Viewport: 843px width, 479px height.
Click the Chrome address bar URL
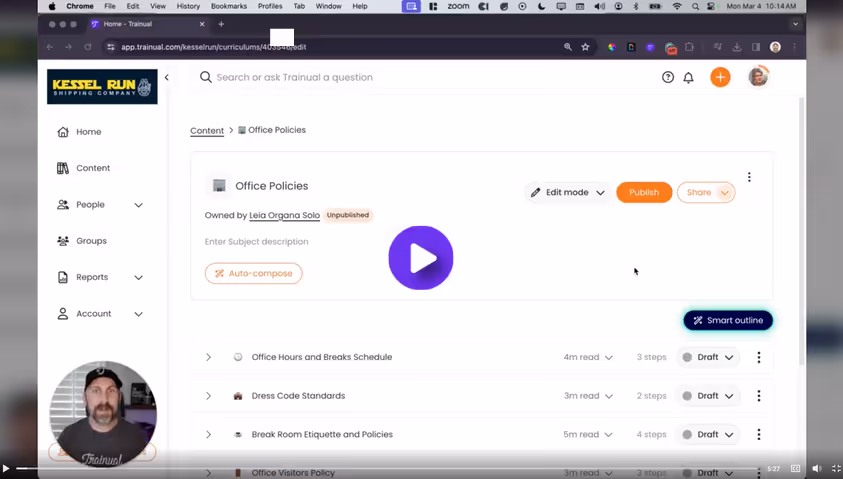click(x=213, y=47)
